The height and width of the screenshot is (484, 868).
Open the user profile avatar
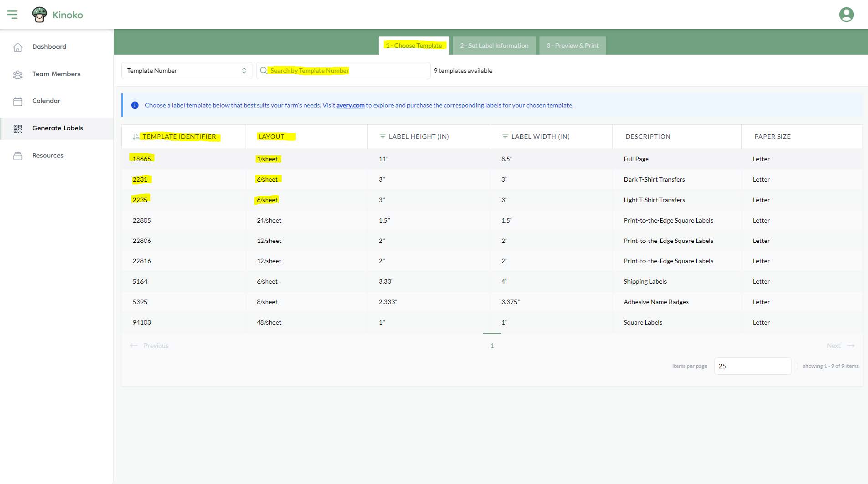pyautogui.click(x=846, y=15)
